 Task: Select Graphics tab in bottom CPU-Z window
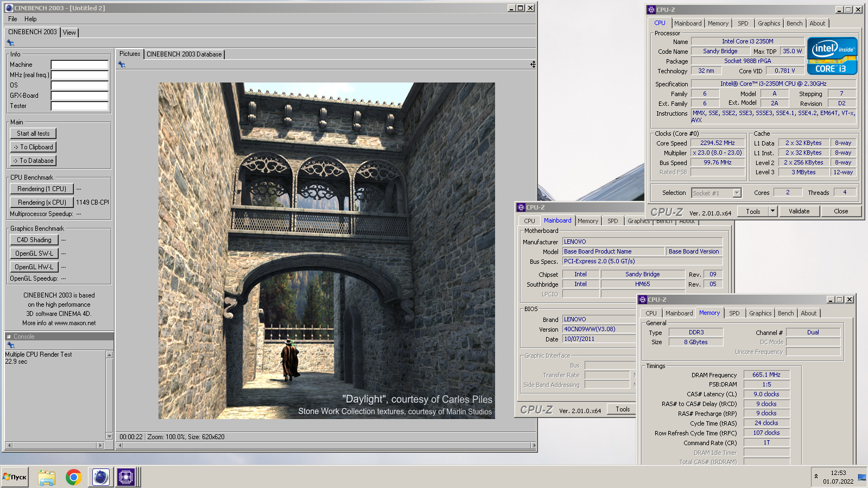761,313
